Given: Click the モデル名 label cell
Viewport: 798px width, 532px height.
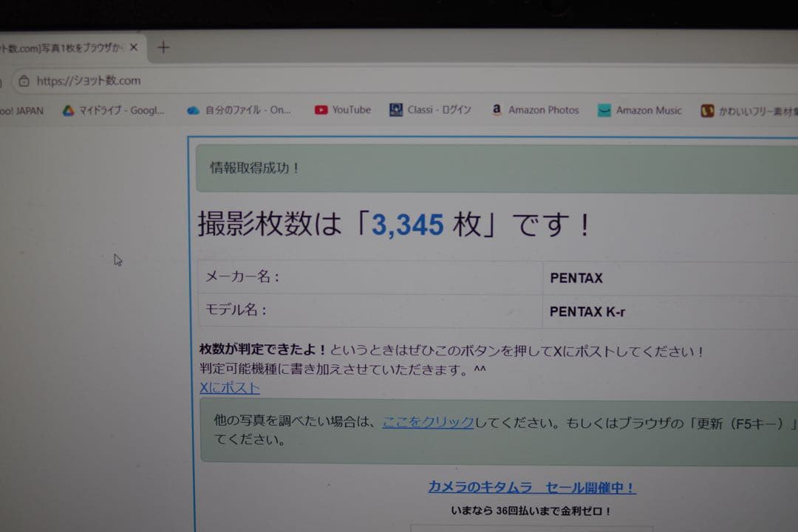Looking at the screenshot, I should click(370, 310).
